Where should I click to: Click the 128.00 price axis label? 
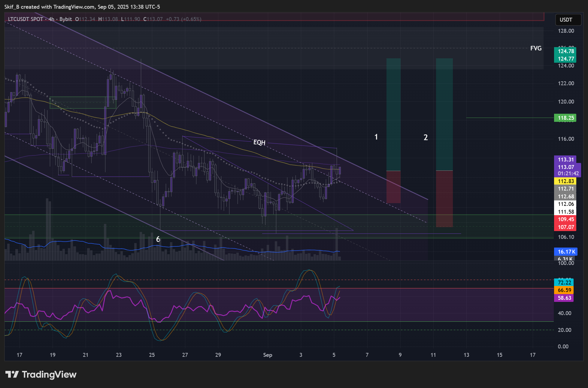(x=566, y=31)
